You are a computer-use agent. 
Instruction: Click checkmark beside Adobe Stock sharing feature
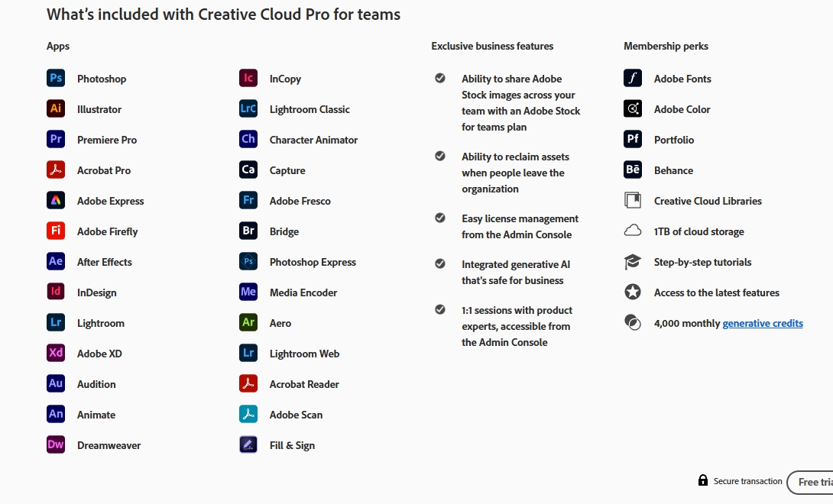[x=440, y=78]
